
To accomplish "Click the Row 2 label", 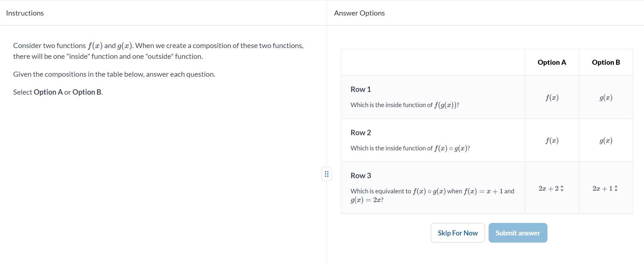I will point(361,132).
